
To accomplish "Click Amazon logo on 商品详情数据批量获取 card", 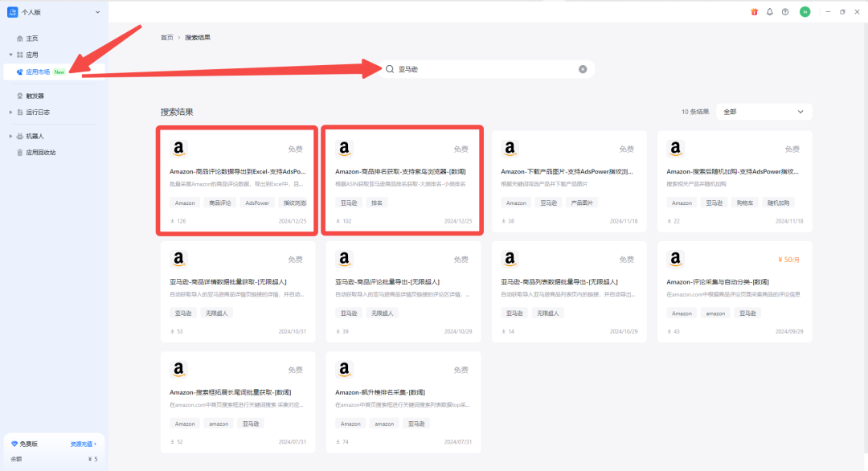I will pos(178,259).
